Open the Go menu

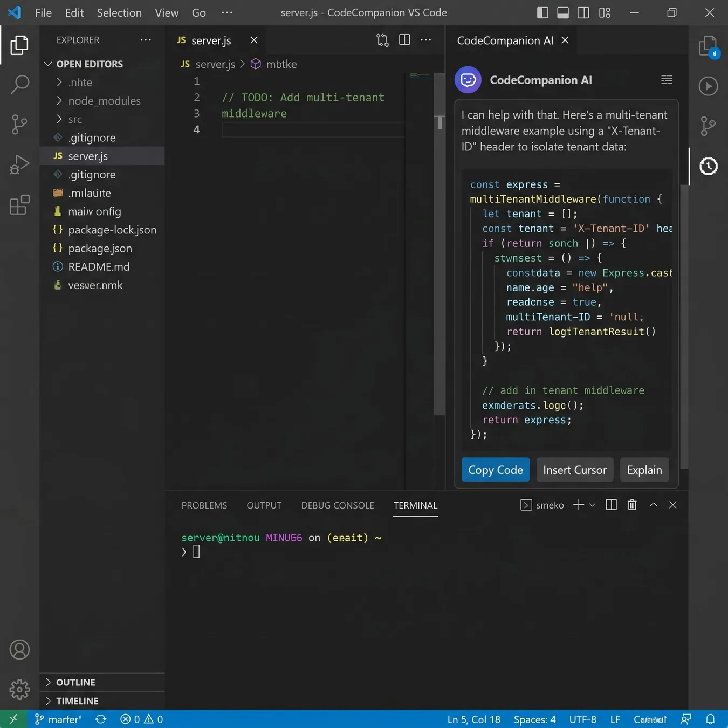click(x=199, y=12)
